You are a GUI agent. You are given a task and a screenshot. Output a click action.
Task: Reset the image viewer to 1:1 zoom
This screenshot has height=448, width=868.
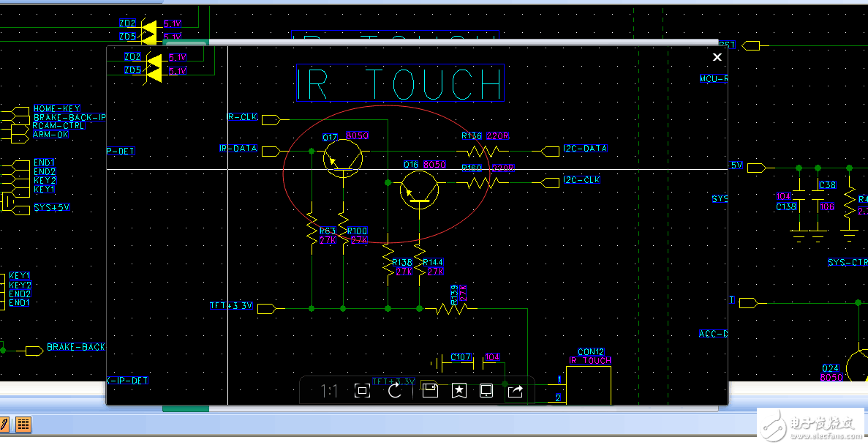click(x=329, y=391)
